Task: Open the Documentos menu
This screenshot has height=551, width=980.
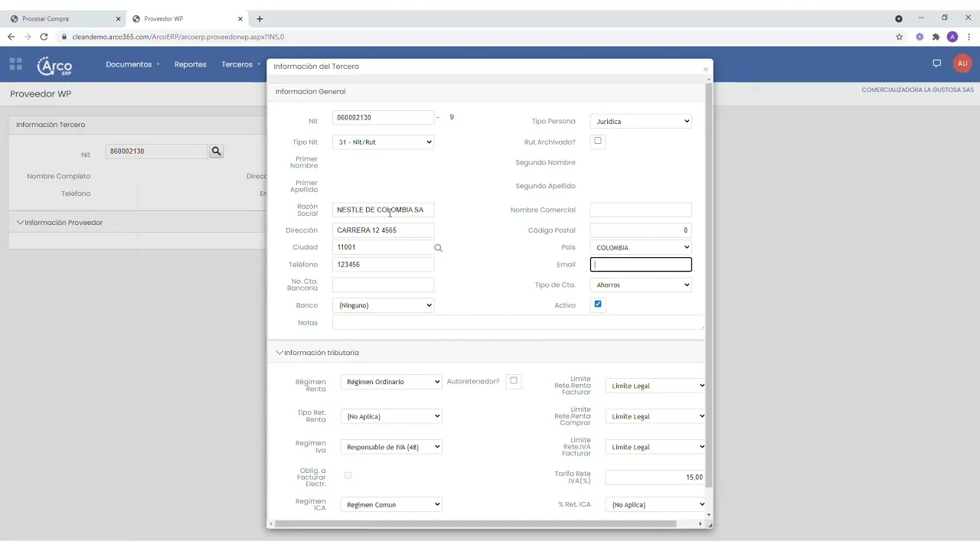Action: (132, 64)
